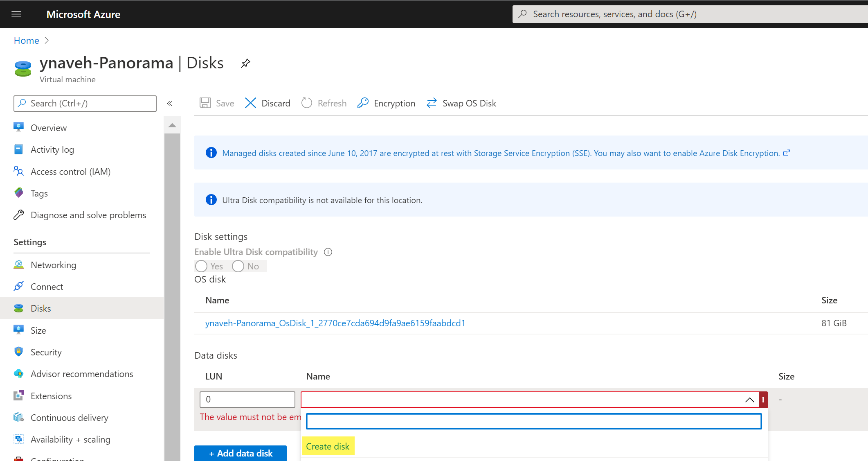The width and height of the screenshot is (868, 461).
Task: Click info icon beside Ultra Disk compatibility
Action: coord(328,252)
